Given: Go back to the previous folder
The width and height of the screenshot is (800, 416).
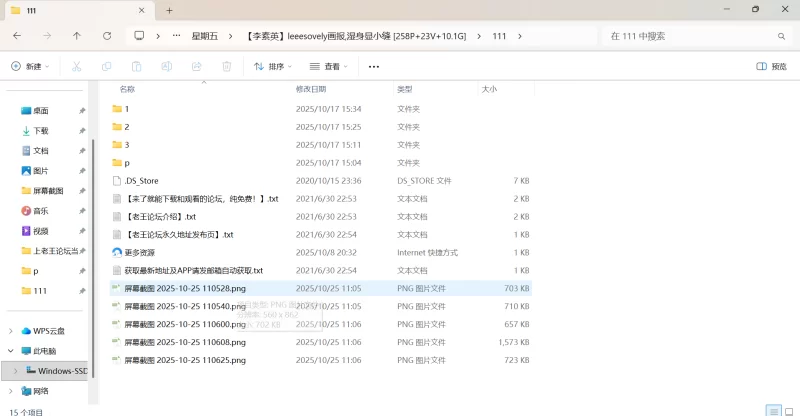Looking at the screenshot, I should pyautogui.click(x=17, y=35).
